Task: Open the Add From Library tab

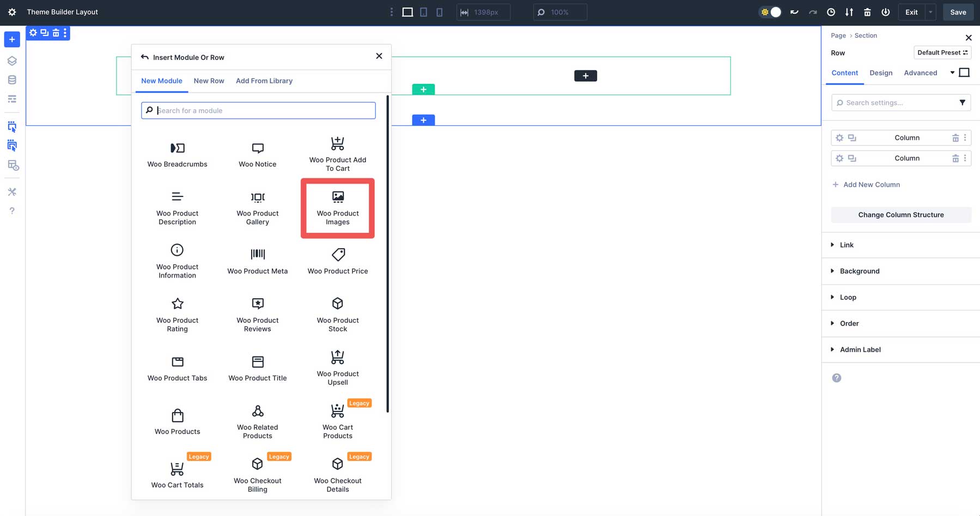Action: coord(264,81)
